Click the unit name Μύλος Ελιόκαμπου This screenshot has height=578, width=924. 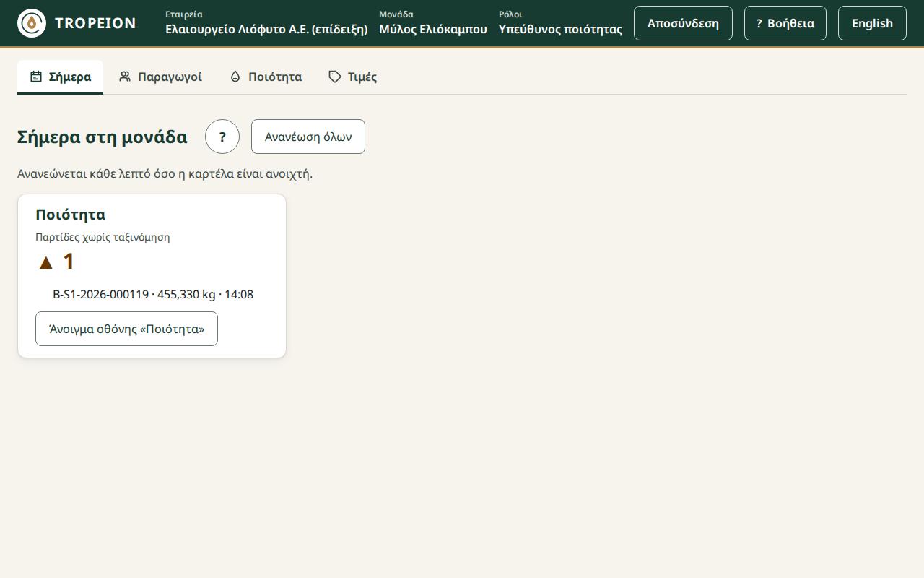click(x=433, y=29)
